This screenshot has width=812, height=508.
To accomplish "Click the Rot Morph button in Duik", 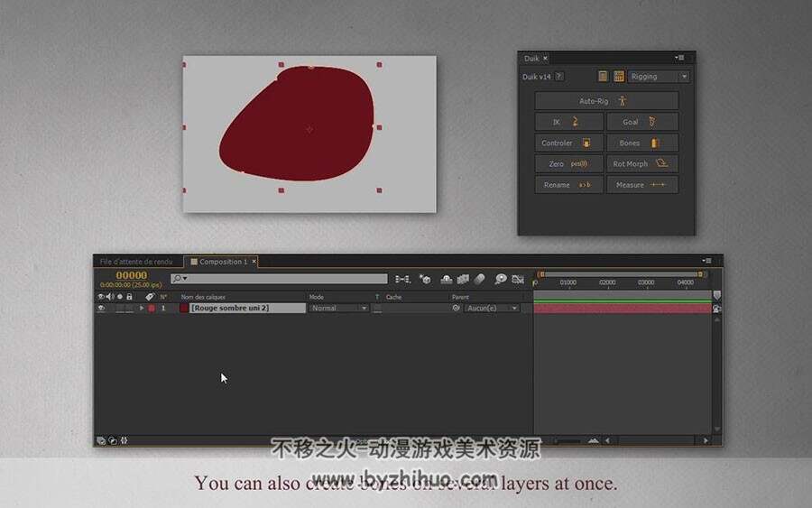I will pyautogui.click(x=642, y=163).
